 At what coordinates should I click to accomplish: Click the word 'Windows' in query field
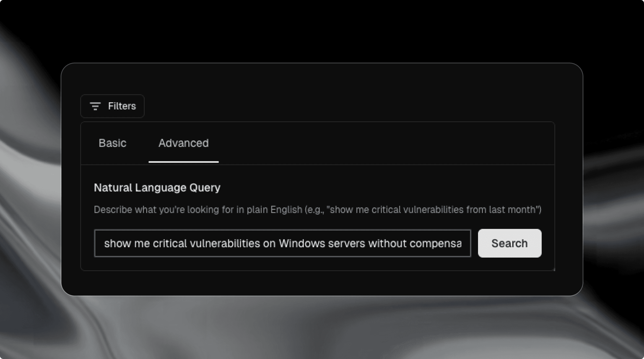(302, 243)
